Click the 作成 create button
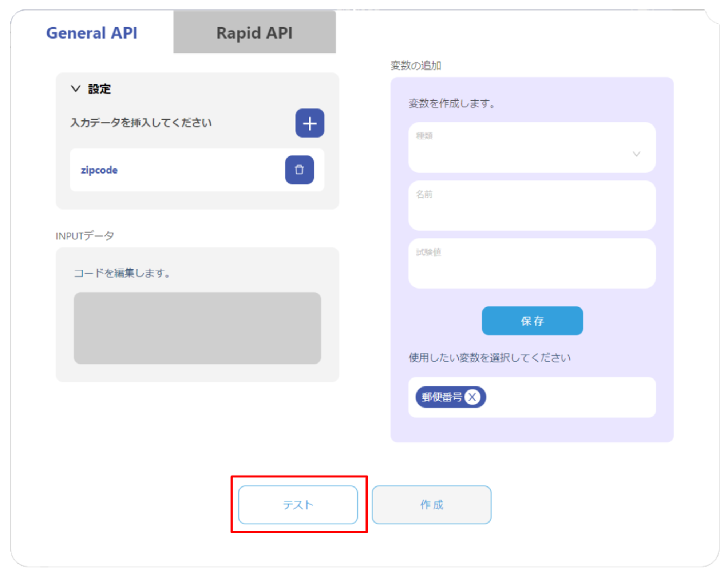This screenshot has width=728, height=576. coord(431,505)
